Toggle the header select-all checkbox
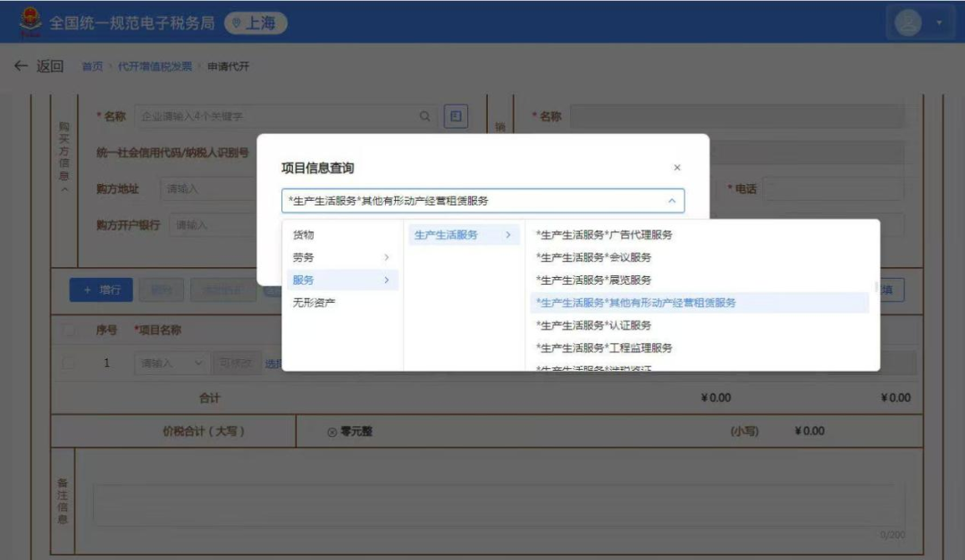965x560 pixels. [x=69, y=330]
